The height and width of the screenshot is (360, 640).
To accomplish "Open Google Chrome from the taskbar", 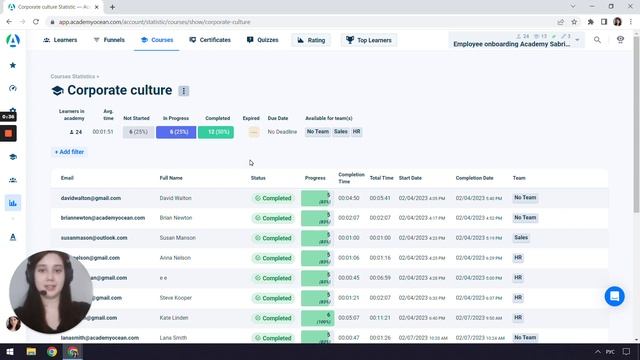I will click(52, 351).
